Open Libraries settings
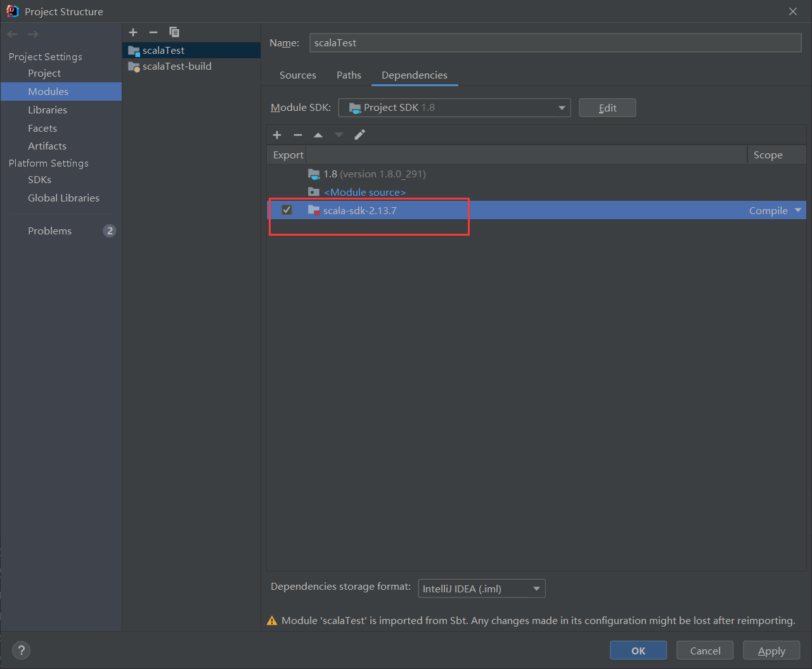 48,110
